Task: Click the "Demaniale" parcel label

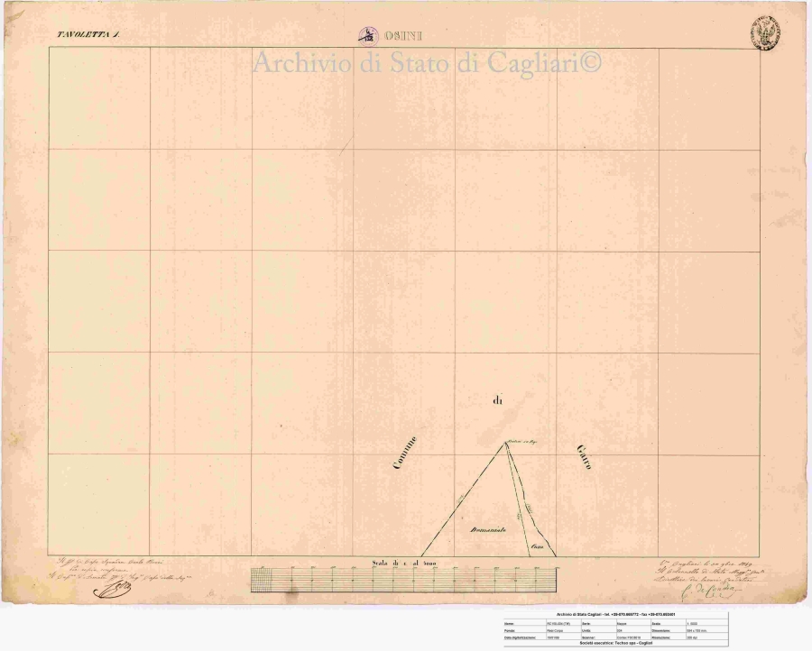Action: (488, 530)
